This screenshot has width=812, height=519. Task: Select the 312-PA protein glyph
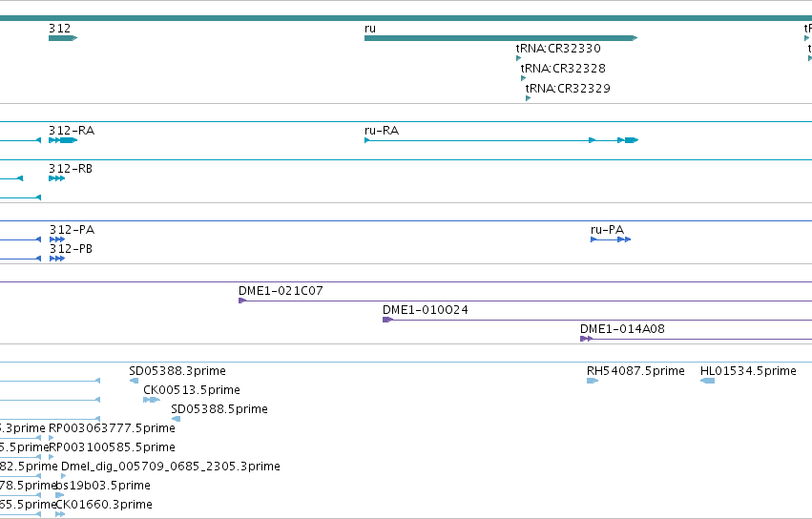(57, 239)
